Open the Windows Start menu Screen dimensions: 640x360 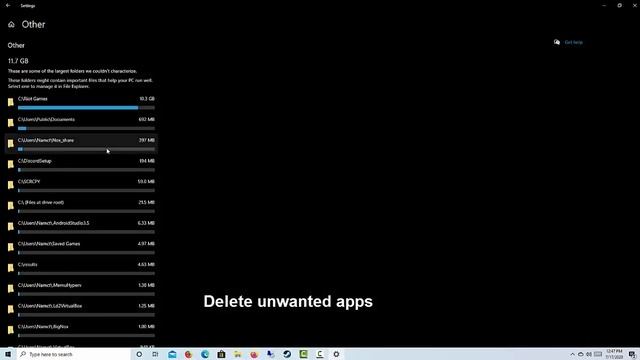(x=8, y=354)
